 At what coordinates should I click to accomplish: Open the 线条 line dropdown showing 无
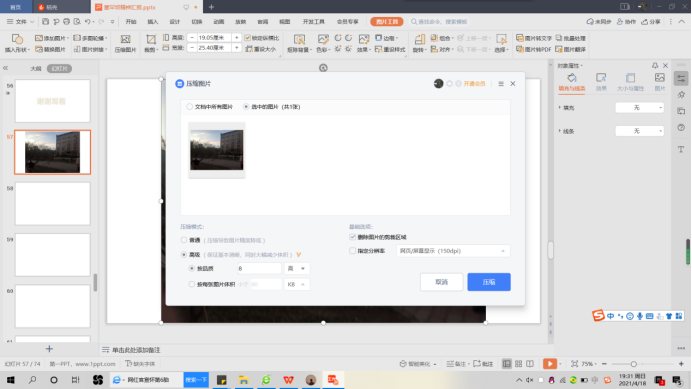click(x=639, y=131)
